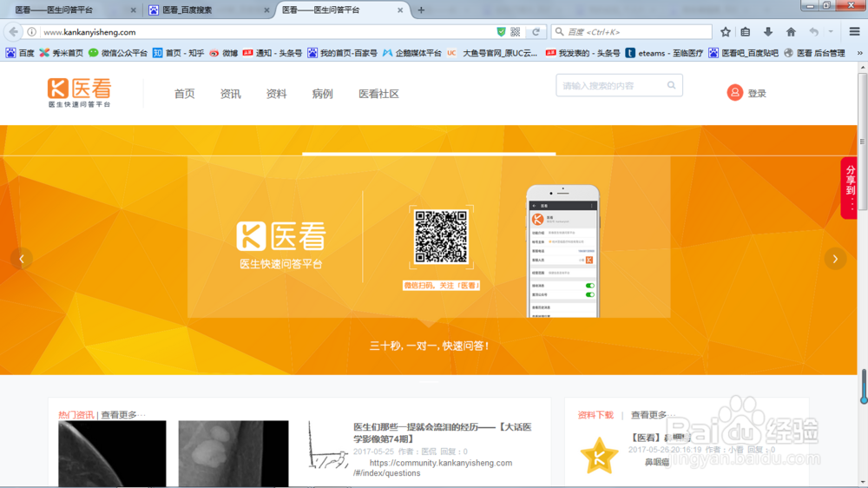Open the second gray scan thumbnail
868x488 pixels.
coord(233,453)
